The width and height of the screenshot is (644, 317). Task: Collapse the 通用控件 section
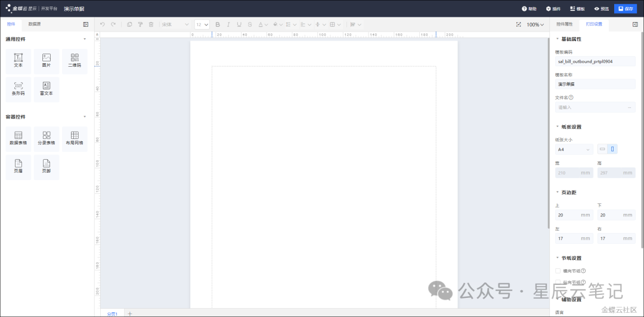[84, 39]
